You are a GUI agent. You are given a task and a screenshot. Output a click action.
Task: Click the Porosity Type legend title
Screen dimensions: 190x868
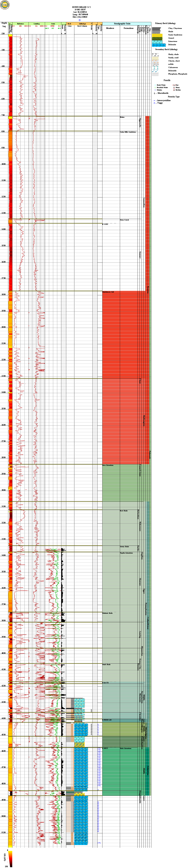coord(174,97)
